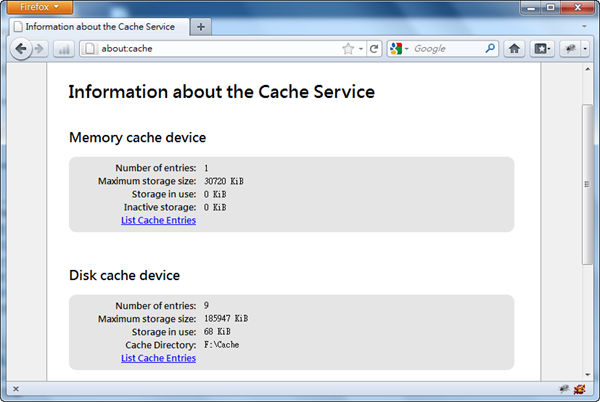Click the vertical scrollbar thumb

[587, 180]
